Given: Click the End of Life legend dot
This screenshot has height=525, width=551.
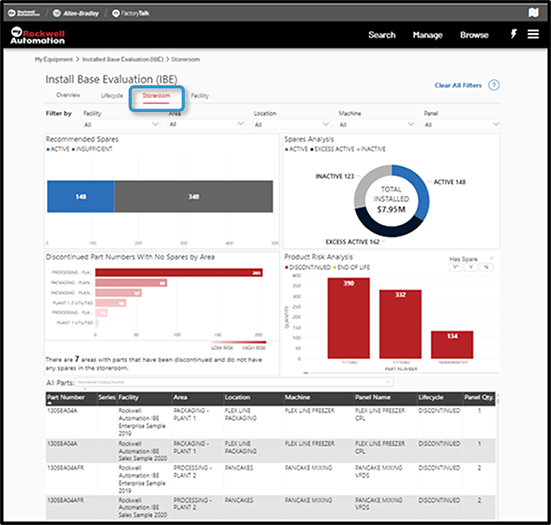Looking at the screenshot, I should (335, 267).
